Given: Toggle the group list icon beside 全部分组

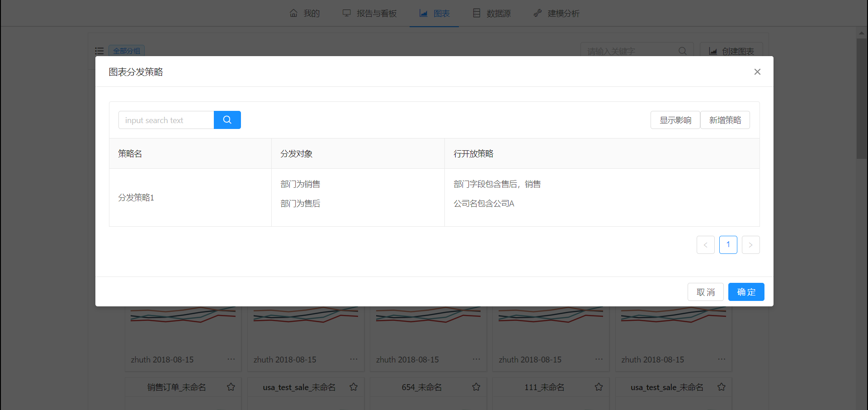Looking at the screenshot, I should (x=99, y=51).
